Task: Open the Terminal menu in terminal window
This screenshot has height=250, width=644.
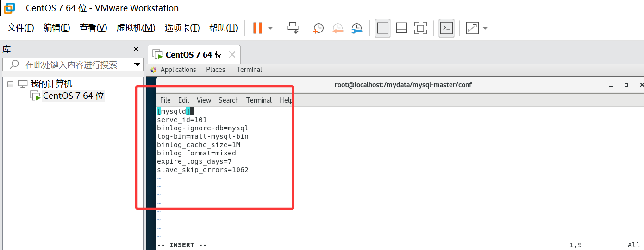Action: coord(259,100)
